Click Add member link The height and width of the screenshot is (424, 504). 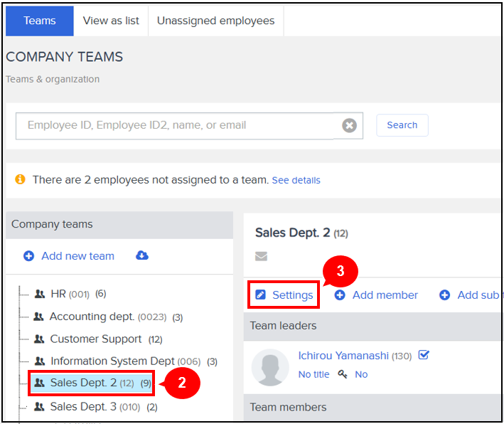tap(385, 295)
